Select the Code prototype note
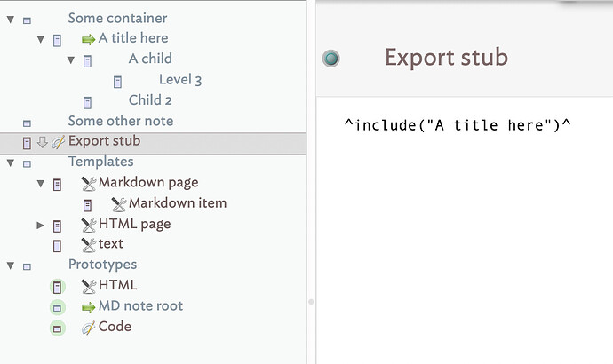 click(115, 327)
